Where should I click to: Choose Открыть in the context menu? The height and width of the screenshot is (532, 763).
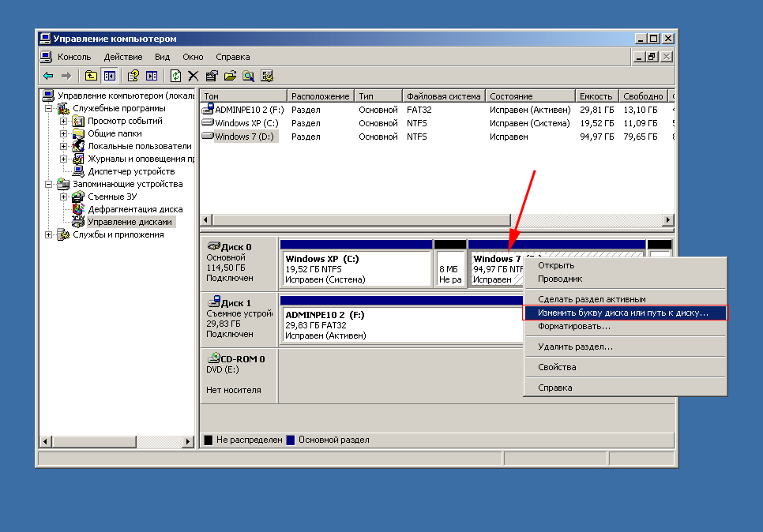point(625,265)
